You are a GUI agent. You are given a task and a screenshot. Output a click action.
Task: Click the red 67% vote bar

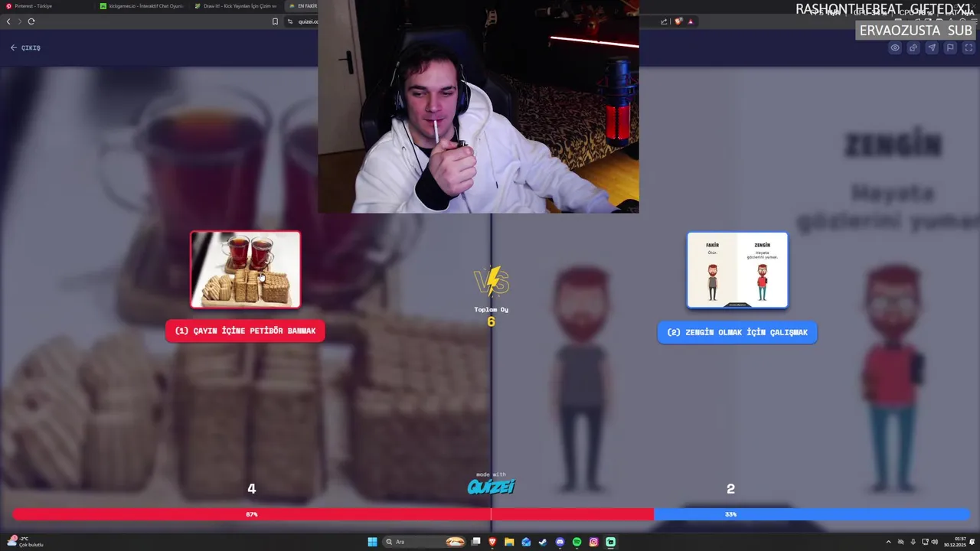(x=333, y=514)
